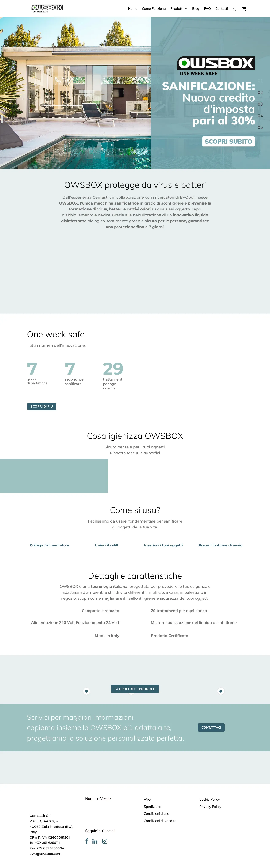Image resolution: width=270 pixels, height=868 pixels.
Task: Select slide 03 in hero slider
Action: pos(260,104)
